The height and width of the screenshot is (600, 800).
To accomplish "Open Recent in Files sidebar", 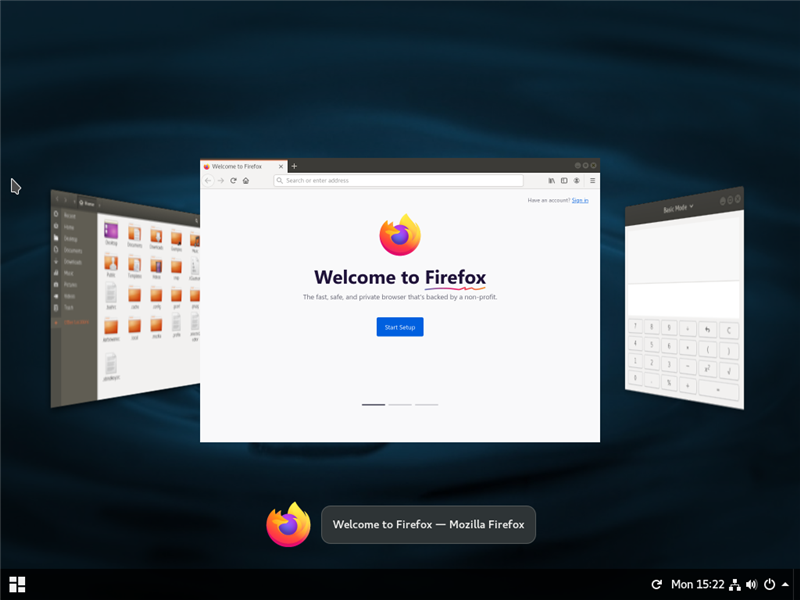I will 69,216.
